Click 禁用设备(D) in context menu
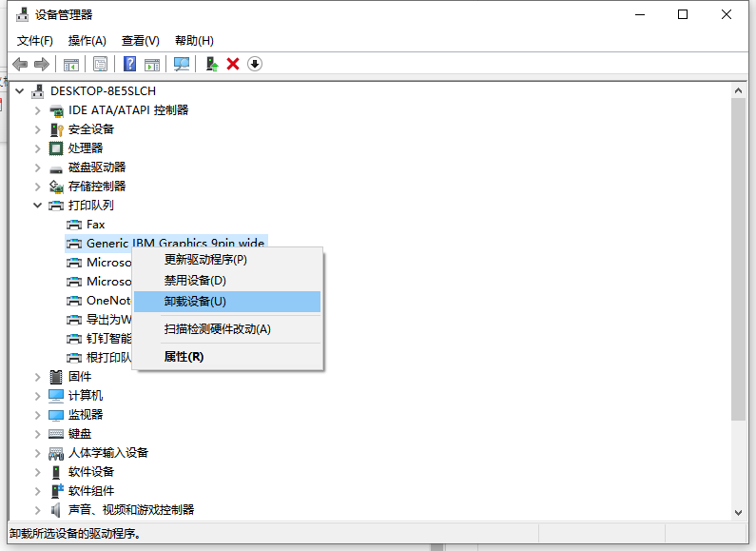Screen dimensions: 756x551 point(195,281)
